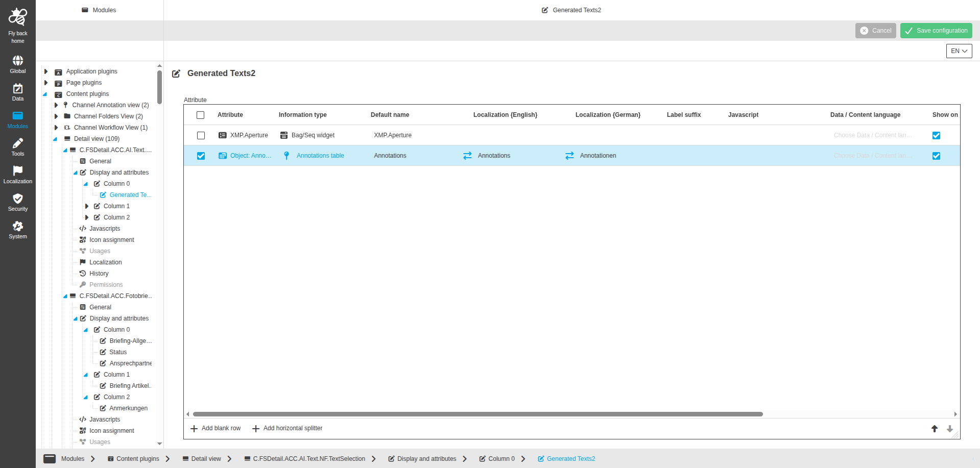Go to Display and attributes in breadcrumb
980x468 pixels.
coord(422,459)
